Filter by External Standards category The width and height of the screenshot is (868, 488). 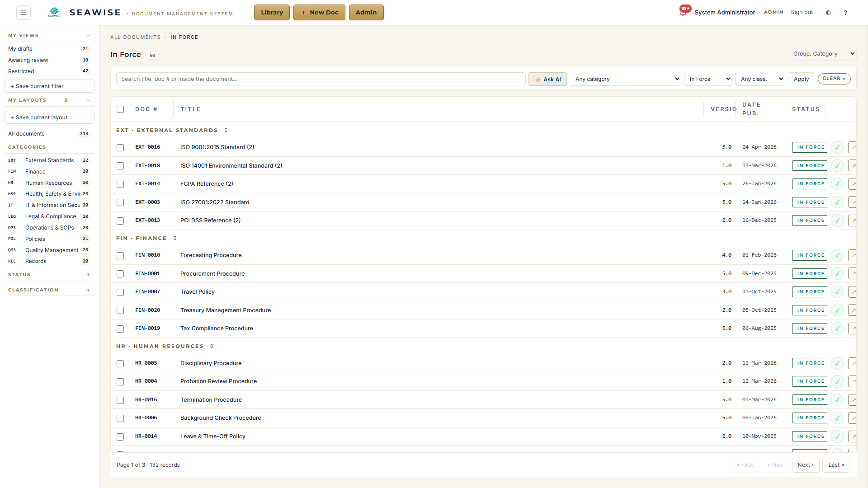49,160
